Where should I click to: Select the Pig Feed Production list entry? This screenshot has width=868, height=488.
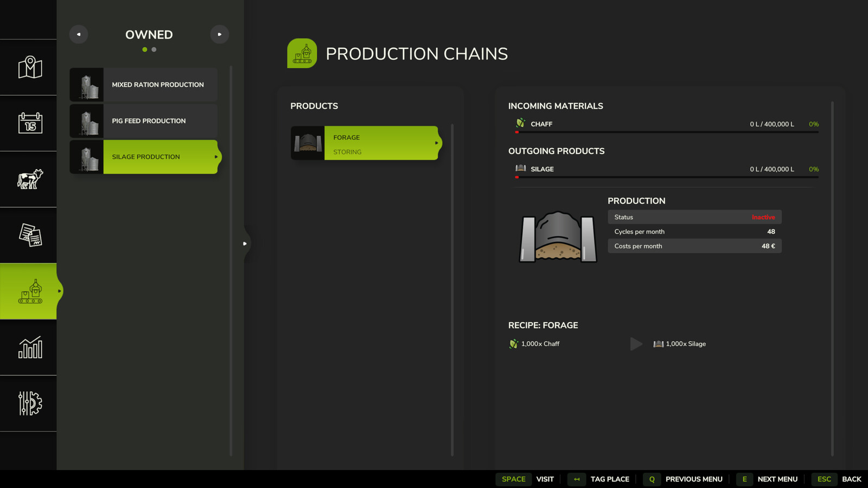click(149, 120)
